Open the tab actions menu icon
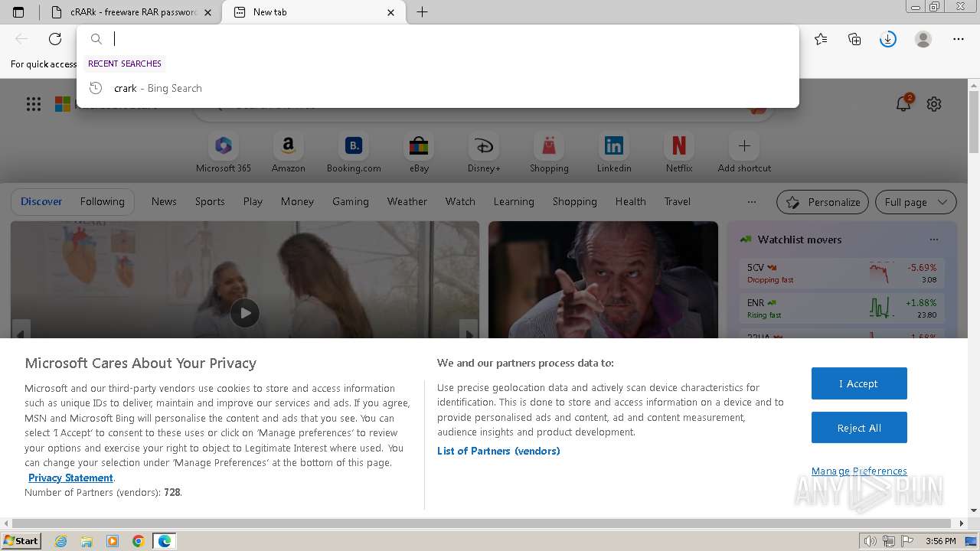This screenshot has height=551, width=980. click(x=18, y=12)
